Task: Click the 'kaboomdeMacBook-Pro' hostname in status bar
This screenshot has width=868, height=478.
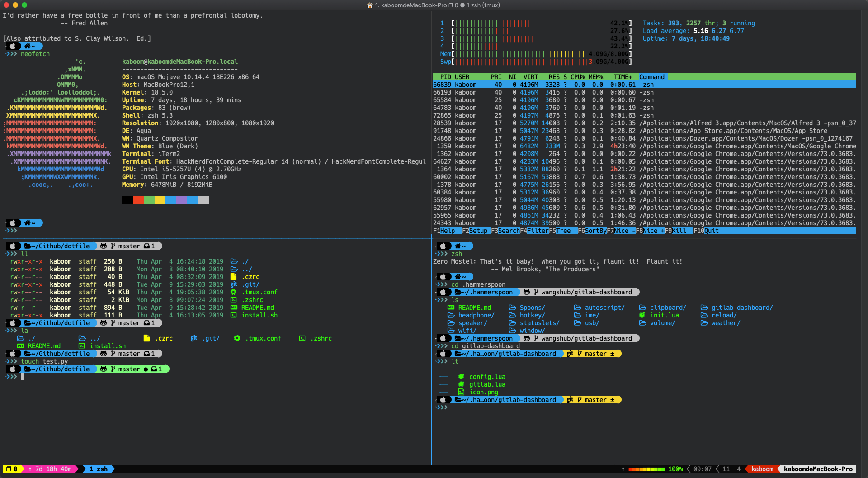Action: 818,469
